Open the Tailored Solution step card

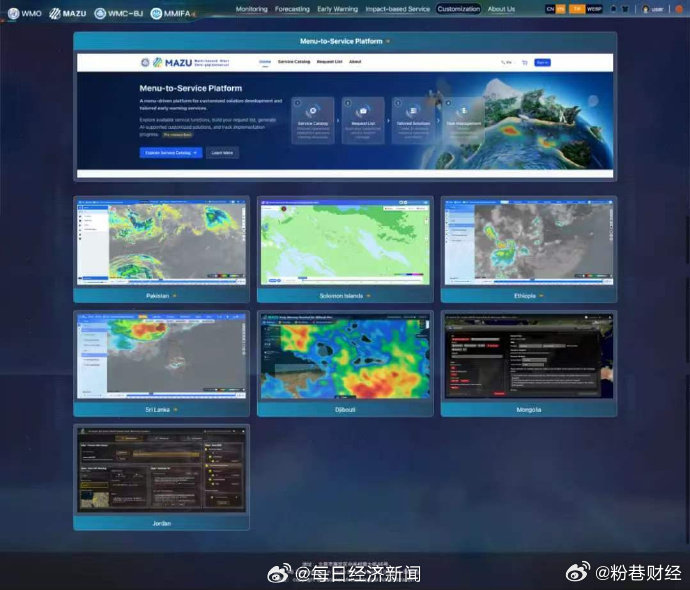pyautogui.click(x=413, y=120)
